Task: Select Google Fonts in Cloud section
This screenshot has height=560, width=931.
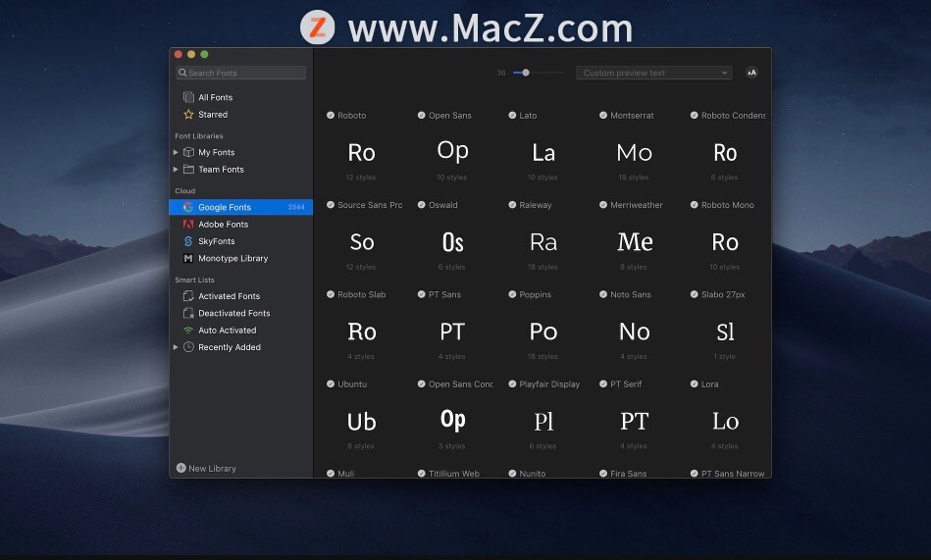Action: 241,207
